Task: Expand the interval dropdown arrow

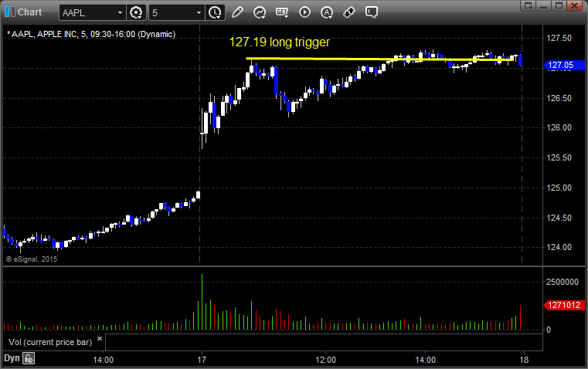Action: (x=199, y=12)
